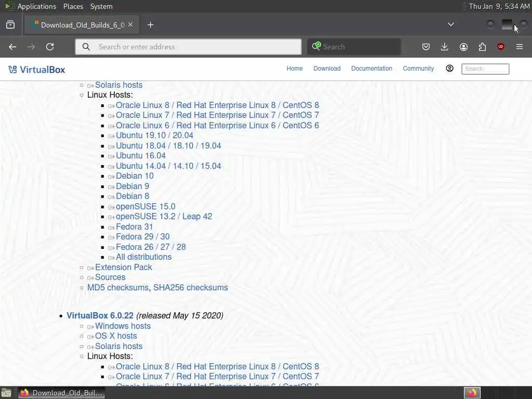
Task: Open Fedora 26 / 27 / 28 link
Action: pyautogui.click(x=151, y=247)
